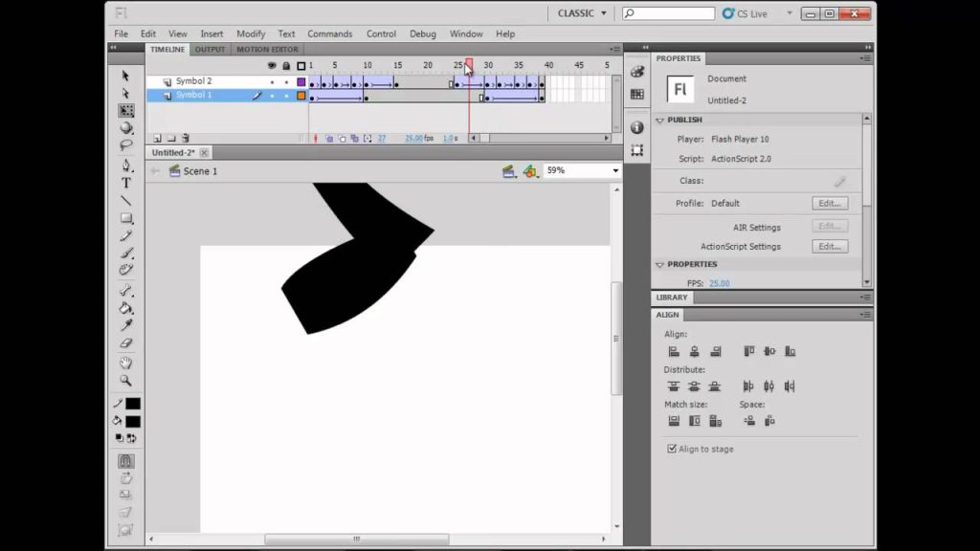This screenshot has height=551, width=980.
Task: Click the Eyedropper tool
Action: pos(126,325)
